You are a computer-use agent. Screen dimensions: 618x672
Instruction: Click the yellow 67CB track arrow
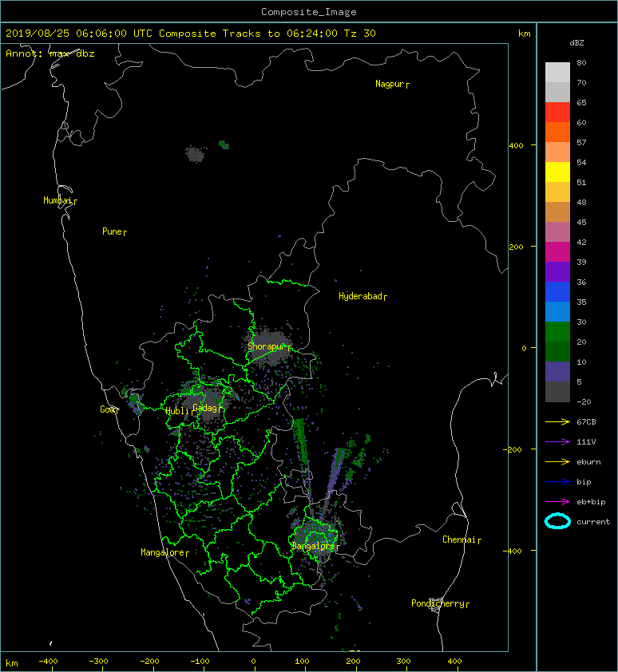[557, 421]
